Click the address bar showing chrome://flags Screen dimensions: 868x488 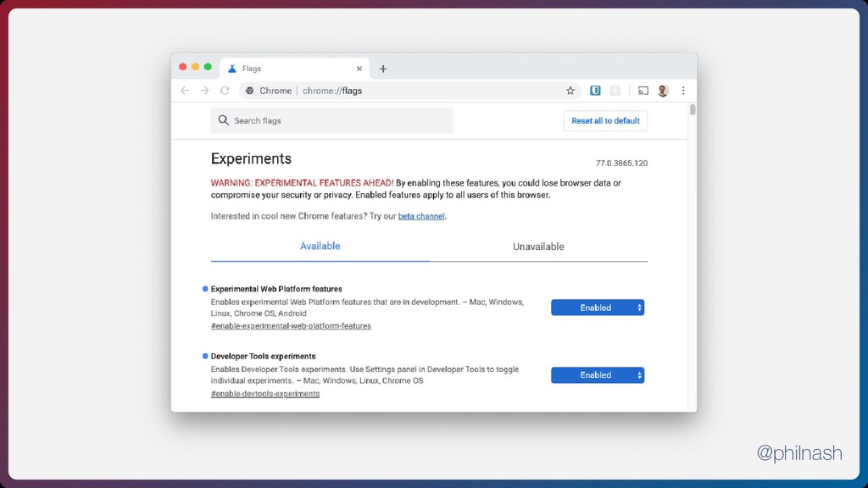(x=409, y=91)
